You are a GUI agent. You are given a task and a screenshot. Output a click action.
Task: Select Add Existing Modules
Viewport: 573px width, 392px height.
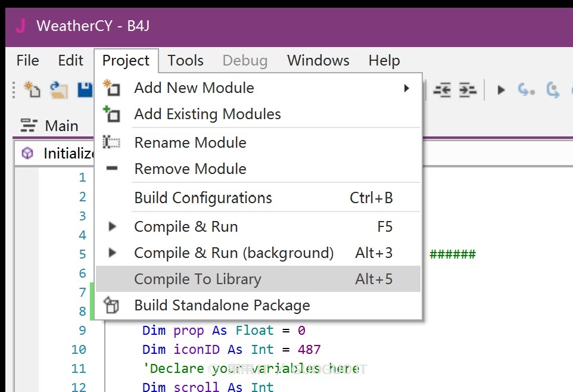point(207,114)
